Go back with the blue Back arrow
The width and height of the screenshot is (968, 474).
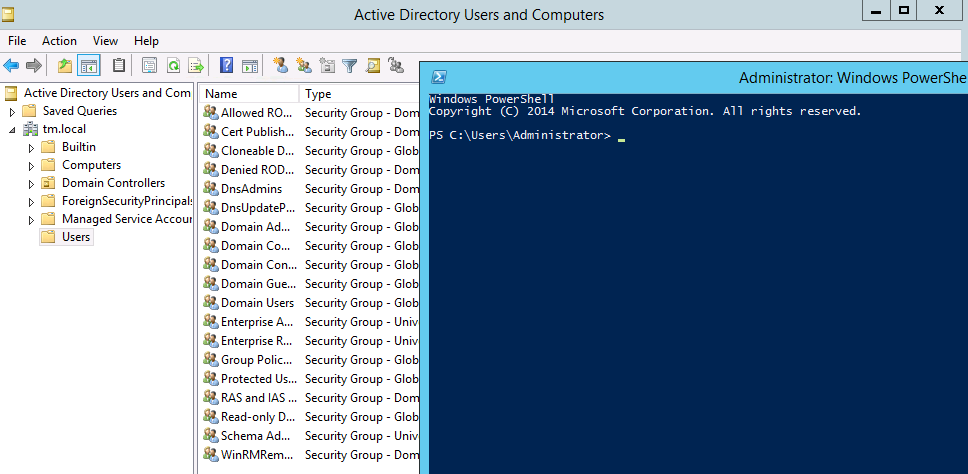(11, 65)
